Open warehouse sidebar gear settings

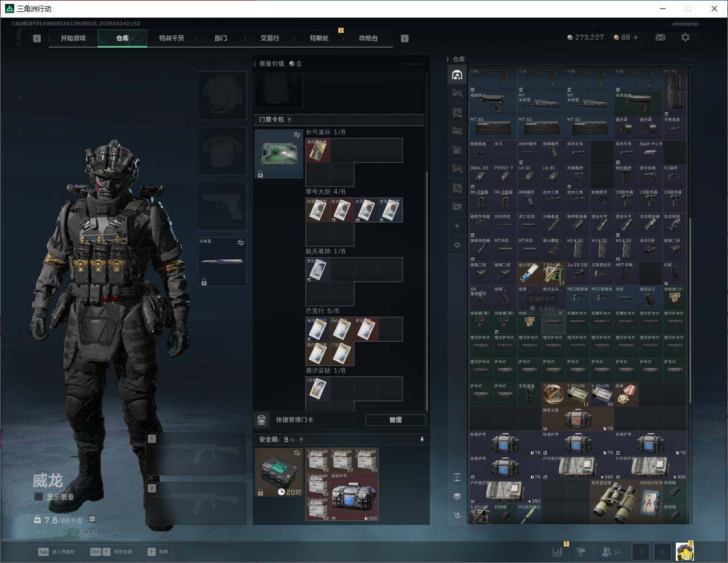tap(457, 245)
